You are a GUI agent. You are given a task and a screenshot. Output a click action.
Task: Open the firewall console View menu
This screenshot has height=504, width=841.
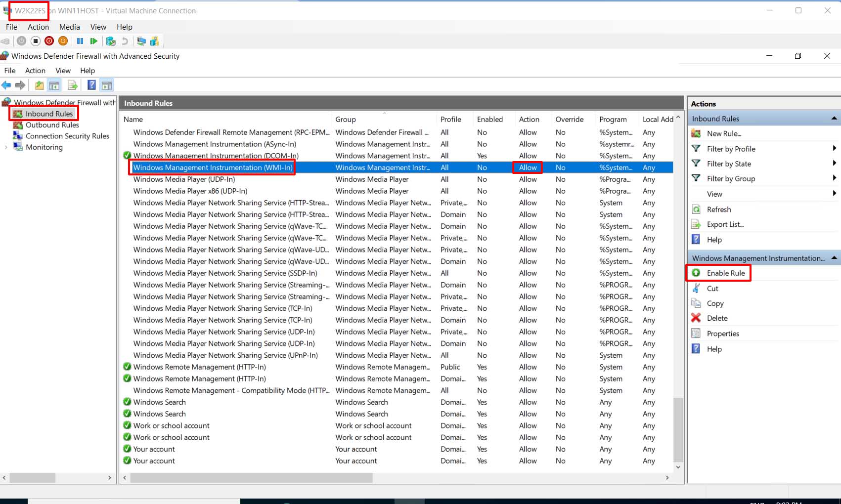pos(63,71)
